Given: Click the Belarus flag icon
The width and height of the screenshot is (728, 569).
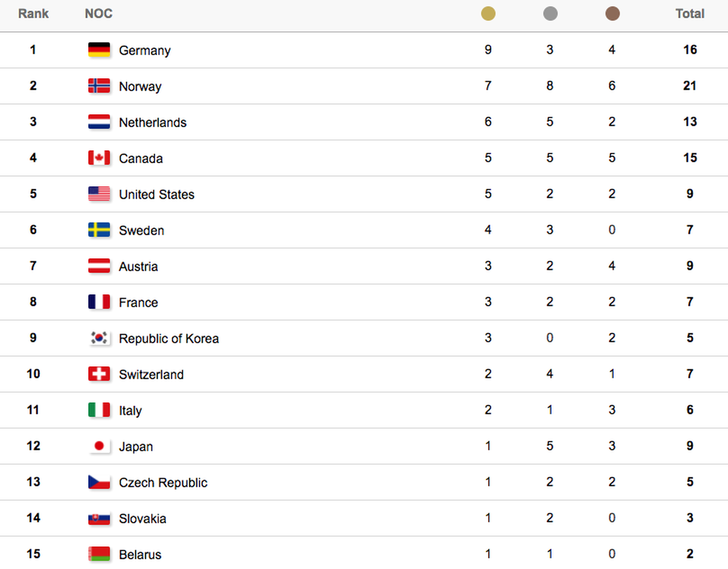Looking at the screenshot, I should click(x=99, y=554).
